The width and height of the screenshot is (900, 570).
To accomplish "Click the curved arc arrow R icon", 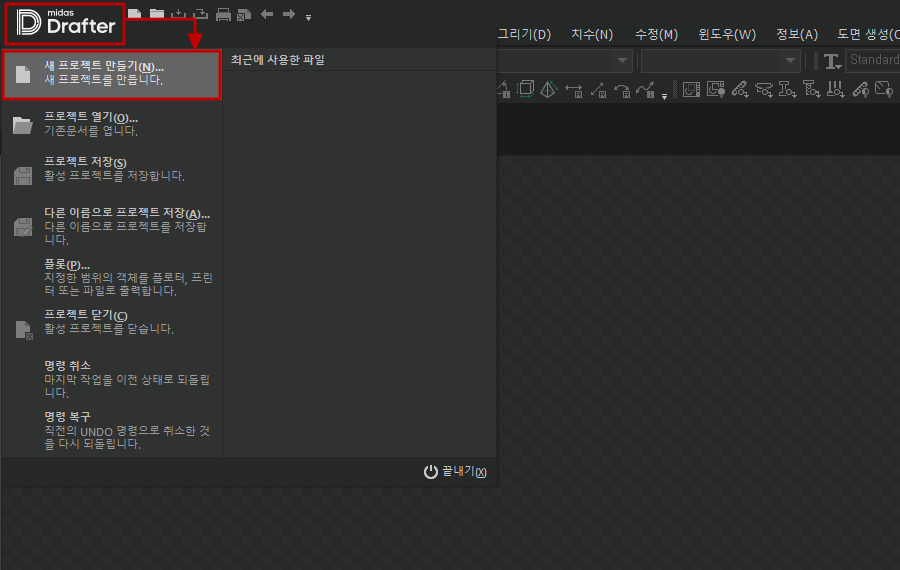I will coord(622,90).
